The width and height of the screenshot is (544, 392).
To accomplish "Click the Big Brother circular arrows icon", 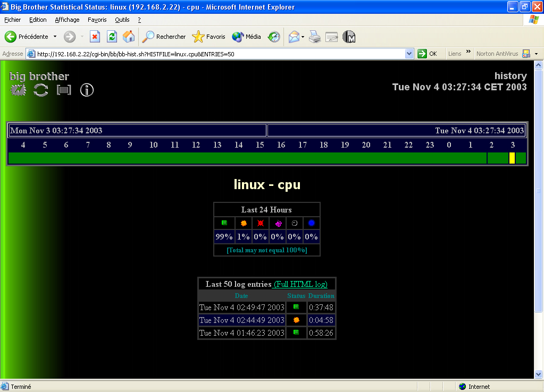I will click(41, 90).
